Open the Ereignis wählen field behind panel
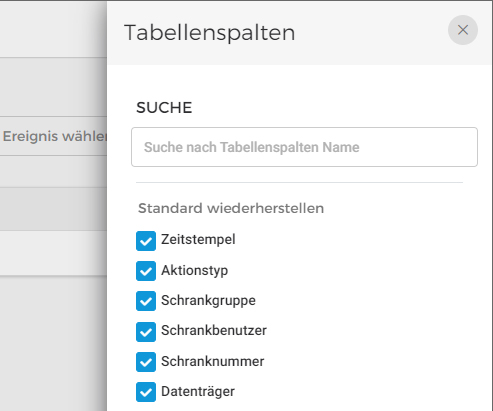This screenshot has width=493, height=411. [53, 136]
